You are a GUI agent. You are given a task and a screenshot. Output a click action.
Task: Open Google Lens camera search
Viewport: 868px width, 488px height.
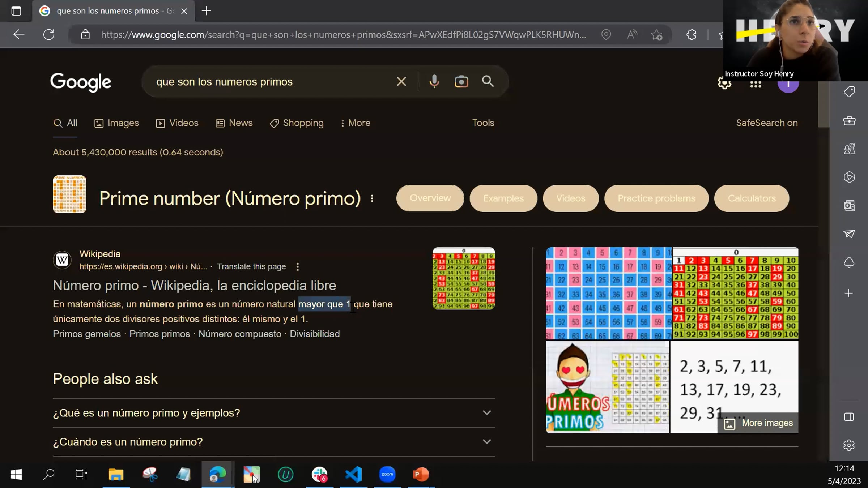point(461,82)
